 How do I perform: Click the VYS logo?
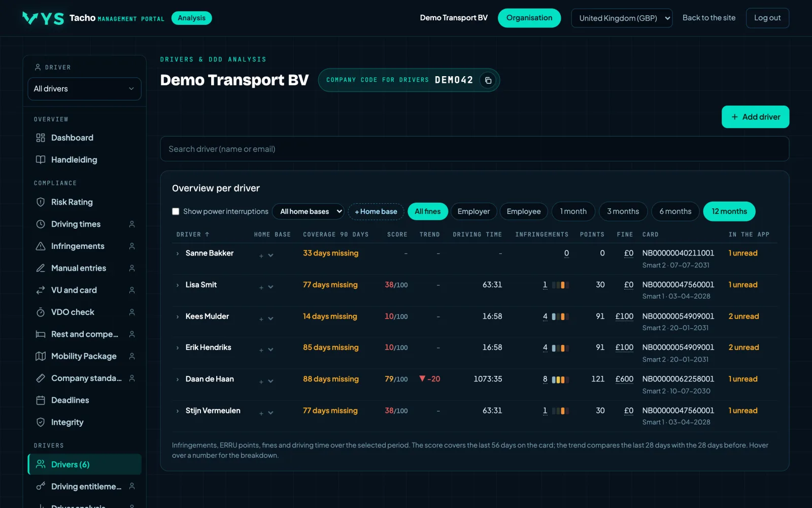43,18
